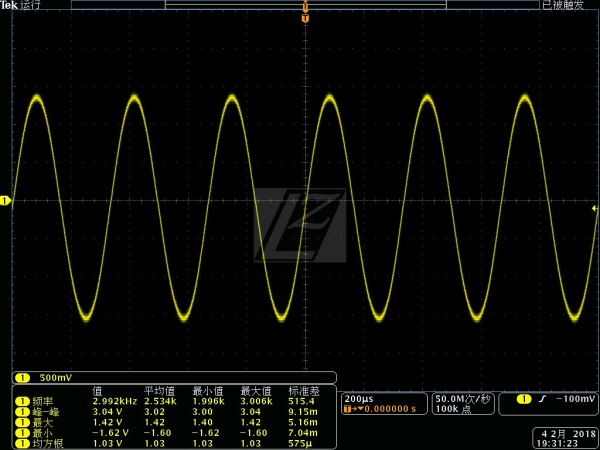Select the 最小 measurement label
Screen dimensions: 600x450
pos(42,433)
